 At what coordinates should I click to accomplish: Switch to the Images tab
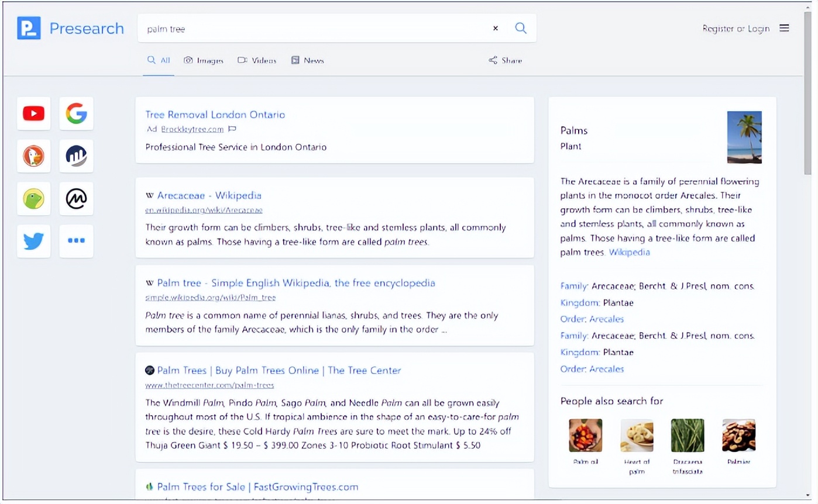coord(204,60)
